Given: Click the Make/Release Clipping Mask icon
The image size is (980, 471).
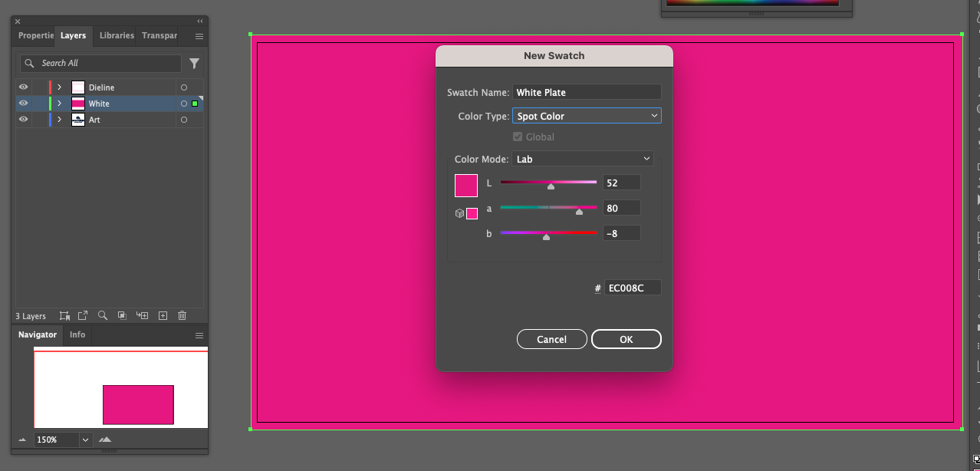Looking at the screenshot, I should 122,315.
